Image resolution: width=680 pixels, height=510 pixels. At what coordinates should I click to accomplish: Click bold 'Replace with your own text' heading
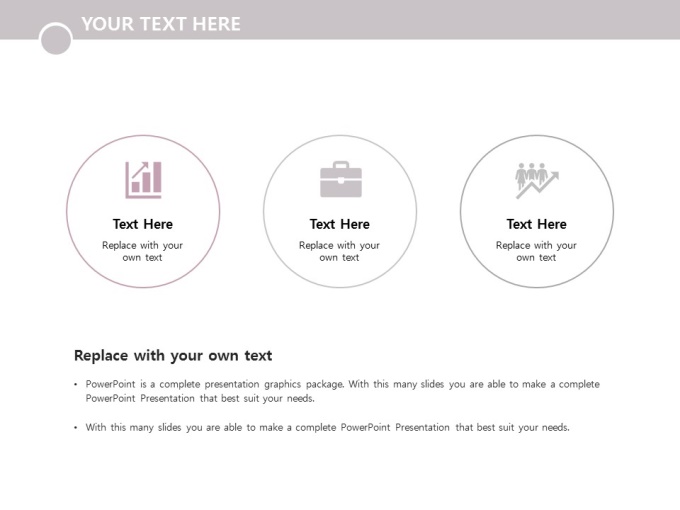[173, 356]
